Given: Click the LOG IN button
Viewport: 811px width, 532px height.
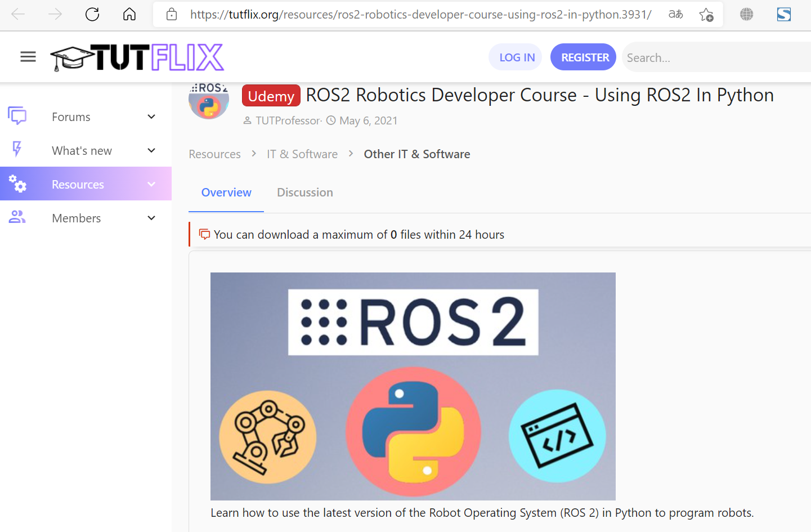Looking at the screenshot, I should pos(515,56).
